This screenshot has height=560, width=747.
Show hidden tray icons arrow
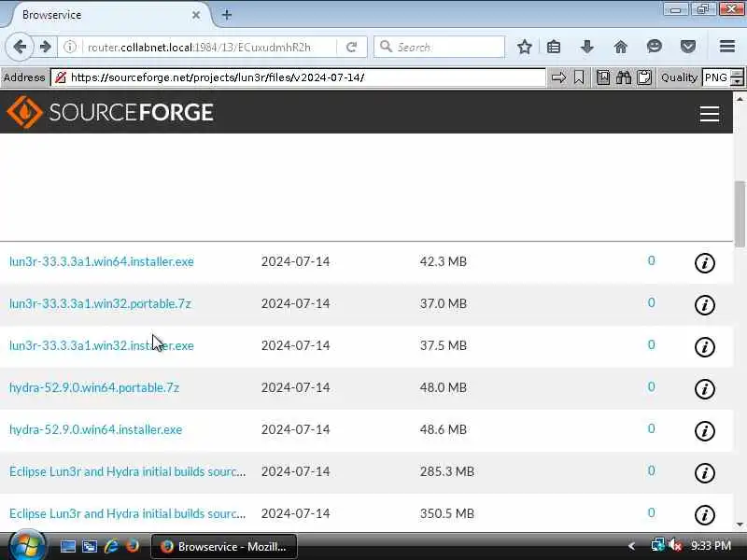631,546
